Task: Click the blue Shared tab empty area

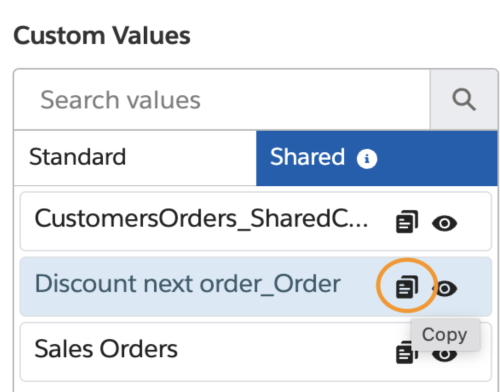Action: coord(437,158)
